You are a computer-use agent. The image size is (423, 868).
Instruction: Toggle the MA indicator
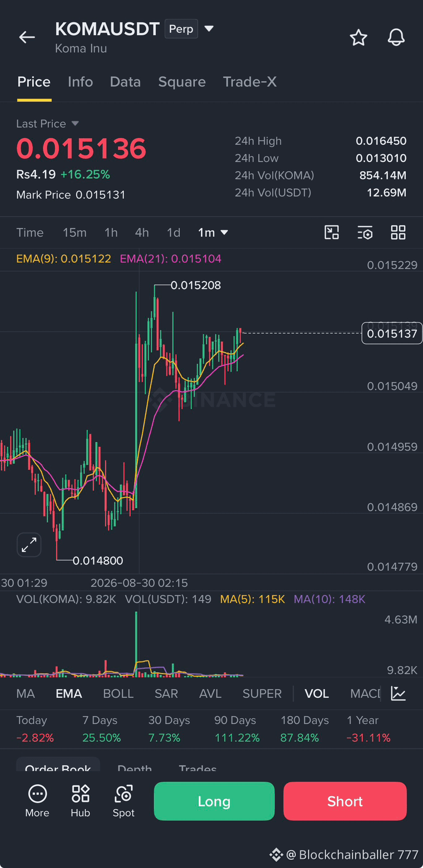(26, 694)
